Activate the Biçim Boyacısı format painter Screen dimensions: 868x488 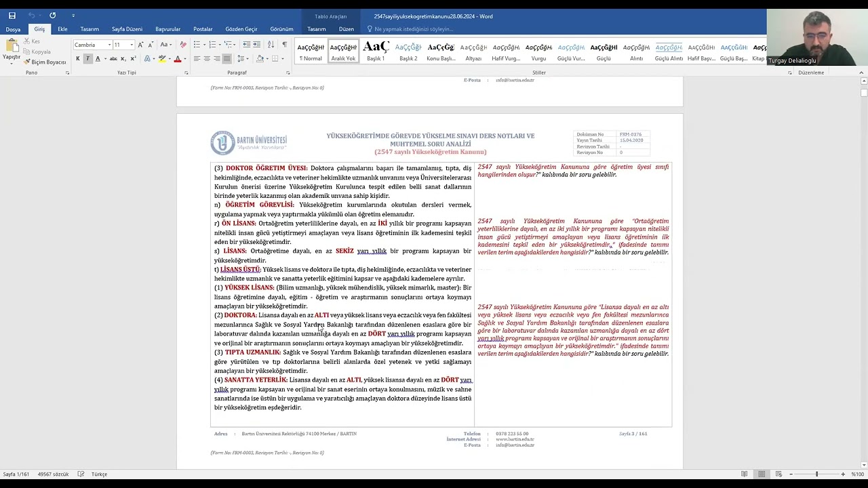coord(44,62)
